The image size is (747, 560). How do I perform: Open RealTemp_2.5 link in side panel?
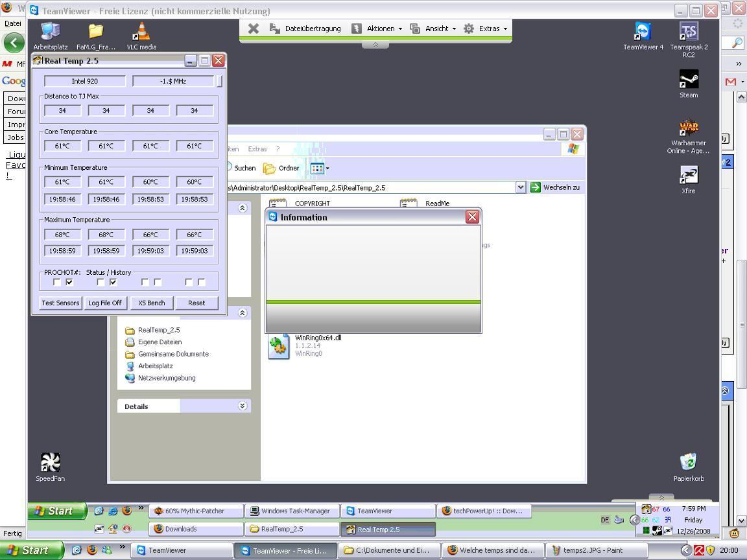pos(153,330)
